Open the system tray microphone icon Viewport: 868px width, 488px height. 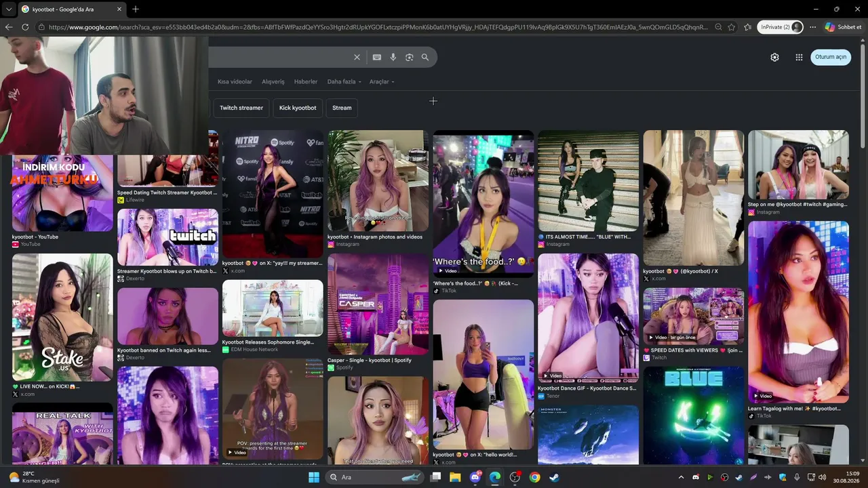point(797,477)
